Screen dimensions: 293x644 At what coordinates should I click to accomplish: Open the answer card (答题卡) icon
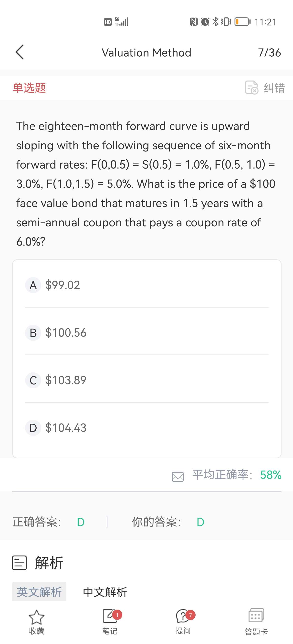coord(256,615)
